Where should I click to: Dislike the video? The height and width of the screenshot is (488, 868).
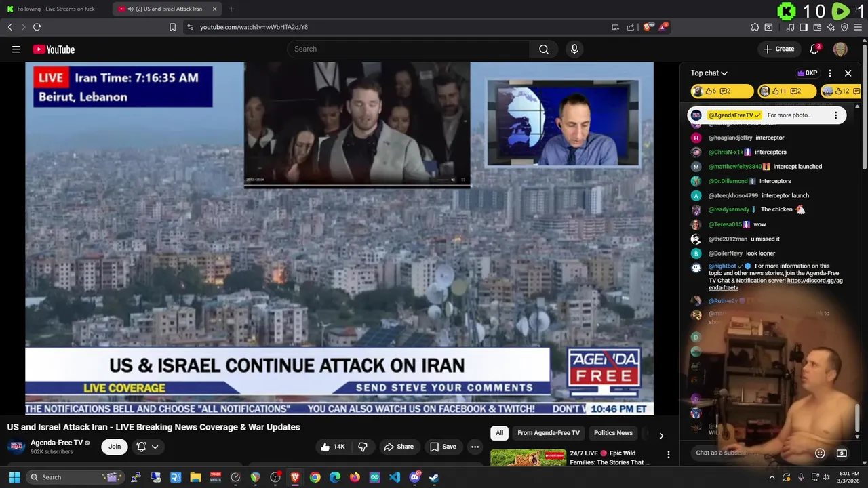coord(363,447)
